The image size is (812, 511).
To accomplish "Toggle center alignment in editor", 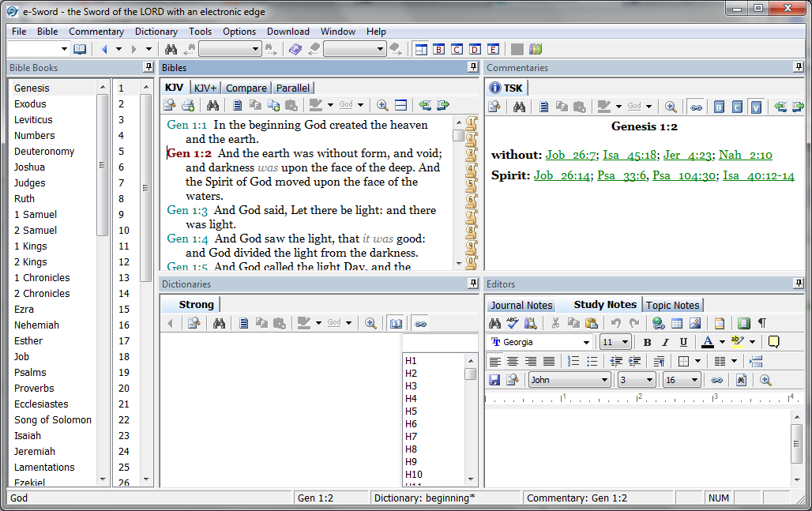I will tap(513, 362).
